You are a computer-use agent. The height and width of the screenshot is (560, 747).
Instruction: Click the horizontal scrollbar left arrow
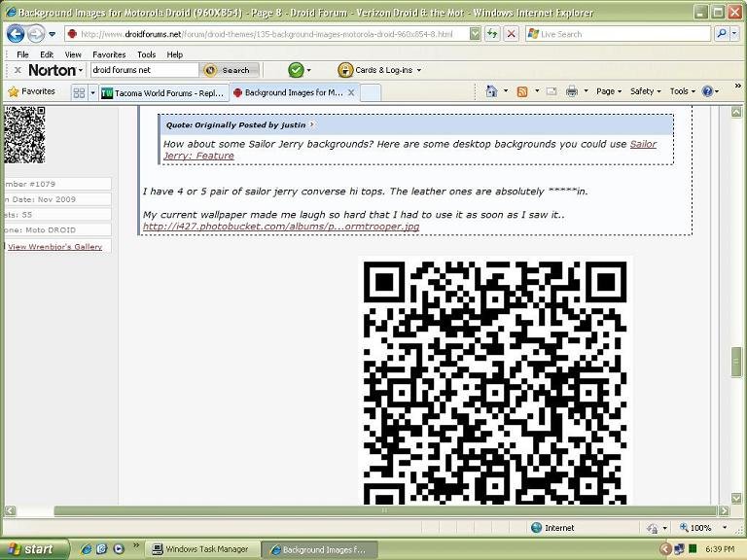10,510
